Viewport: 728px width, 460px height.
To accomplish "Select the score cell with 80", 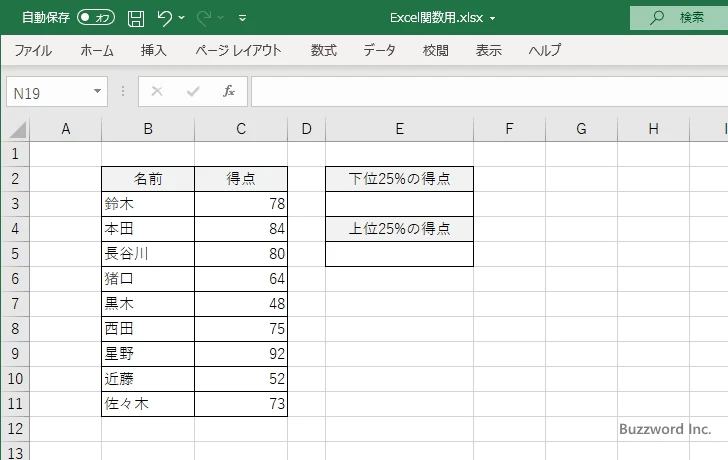I will pyautogui.click(x=241, y=254).
